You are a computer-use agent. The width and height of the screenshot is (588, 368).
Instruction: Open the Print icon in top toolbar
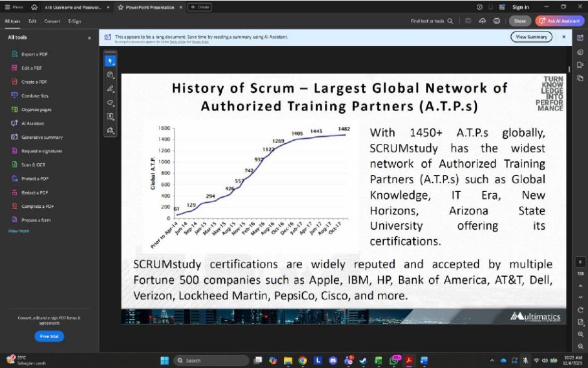tap(496, 21)
